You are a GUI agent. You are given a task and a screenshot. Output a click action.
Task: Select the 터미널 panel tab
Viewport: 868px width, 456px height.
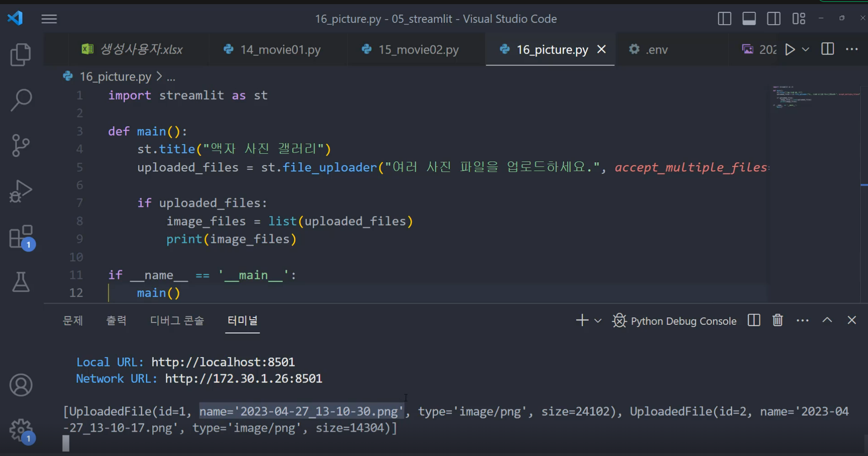click(242, 321)
